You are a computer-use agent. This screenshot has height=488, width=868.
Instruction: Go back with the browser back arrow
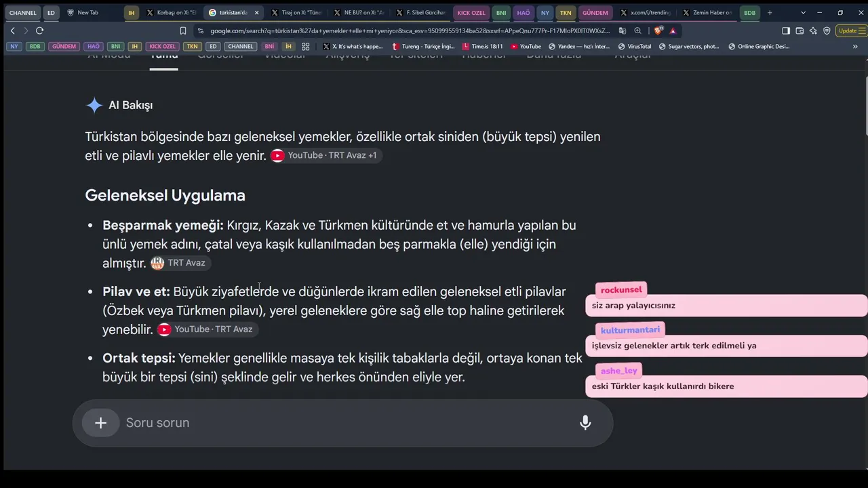12,30
